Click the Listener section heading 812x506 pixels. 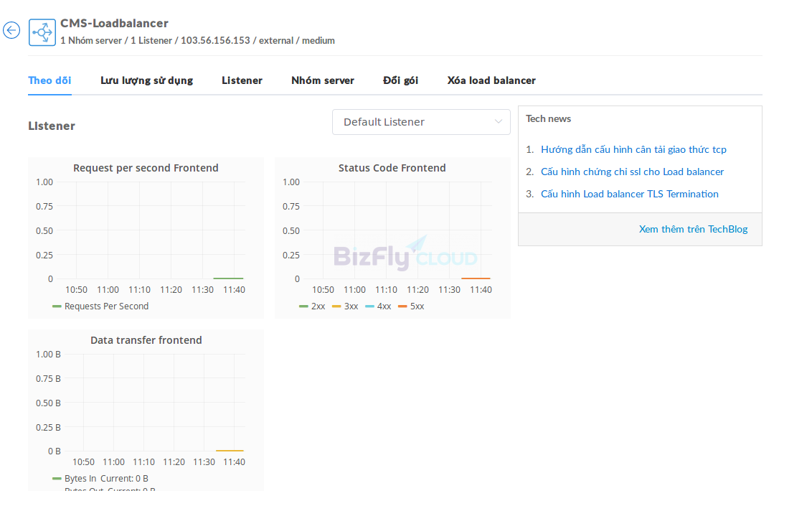(x=52, y=126)
